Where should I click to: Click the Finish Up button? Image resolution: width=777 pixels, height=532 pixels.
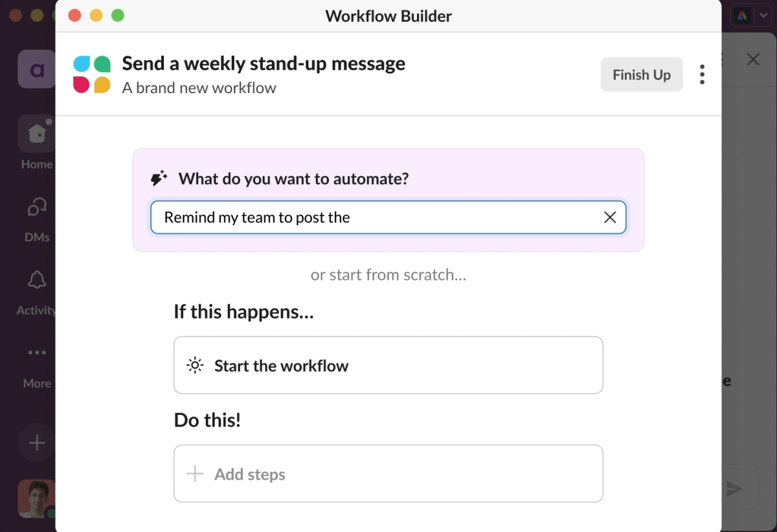642,74
